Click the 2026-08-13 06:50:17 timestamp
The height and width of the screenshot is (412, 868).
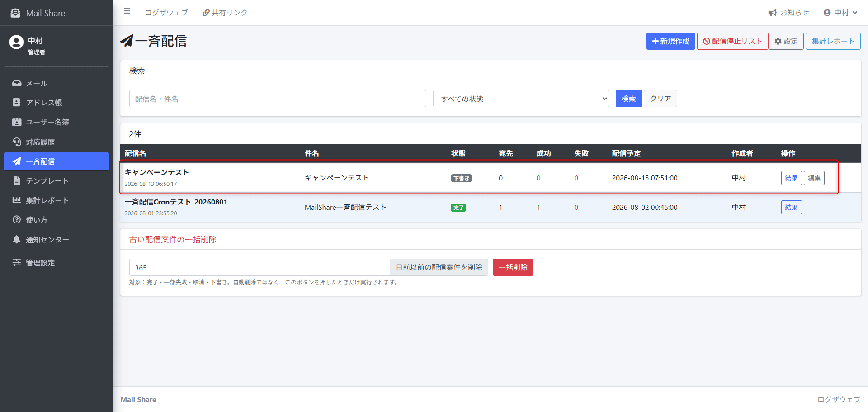click(151, 184)
